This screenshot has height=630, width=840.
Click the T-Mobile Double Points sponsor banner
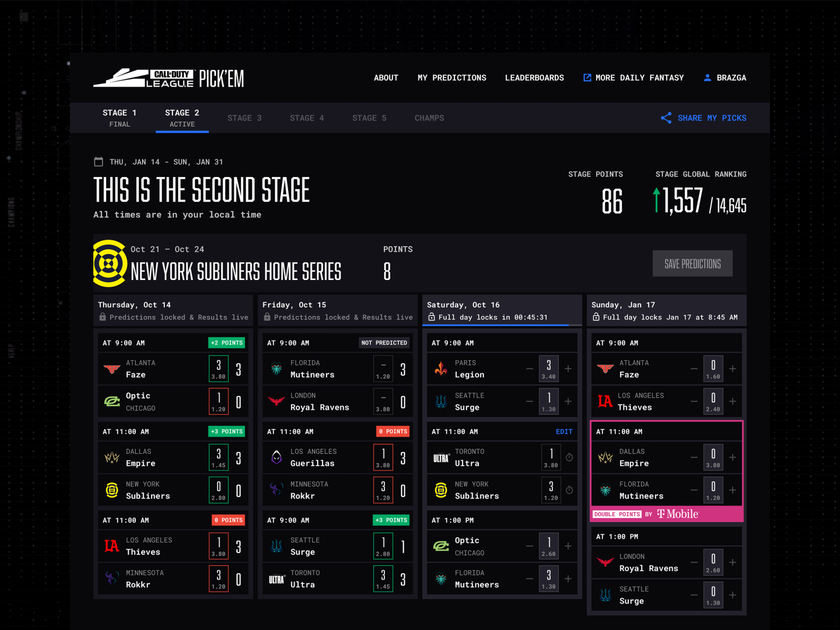click(667, 514)
